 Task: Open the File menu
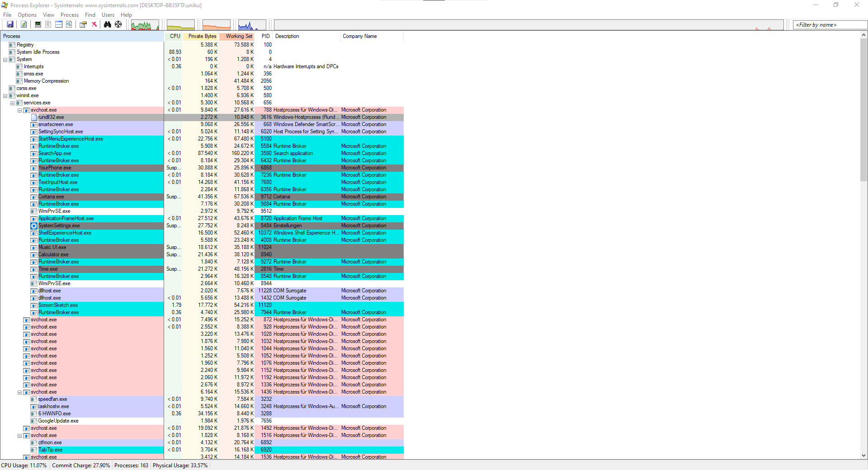(7, 15)
